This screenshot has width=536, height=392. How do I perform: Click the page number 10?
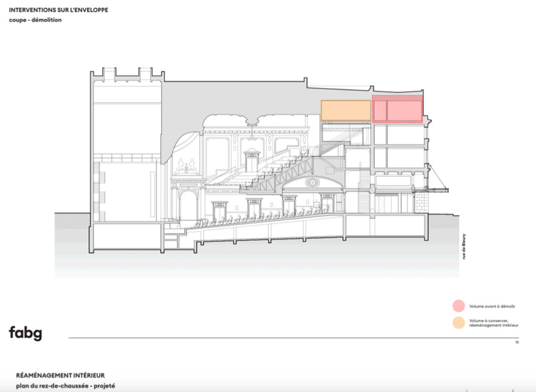(517, 343)
